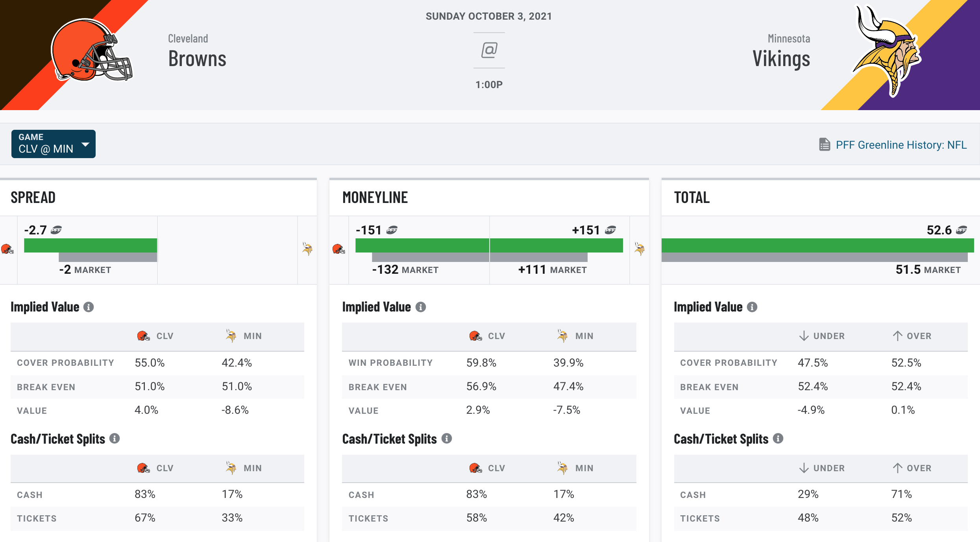Click up arrow icon beside OVER in Total Implied Value
This screenshot has width=980, height=542.
897,336
